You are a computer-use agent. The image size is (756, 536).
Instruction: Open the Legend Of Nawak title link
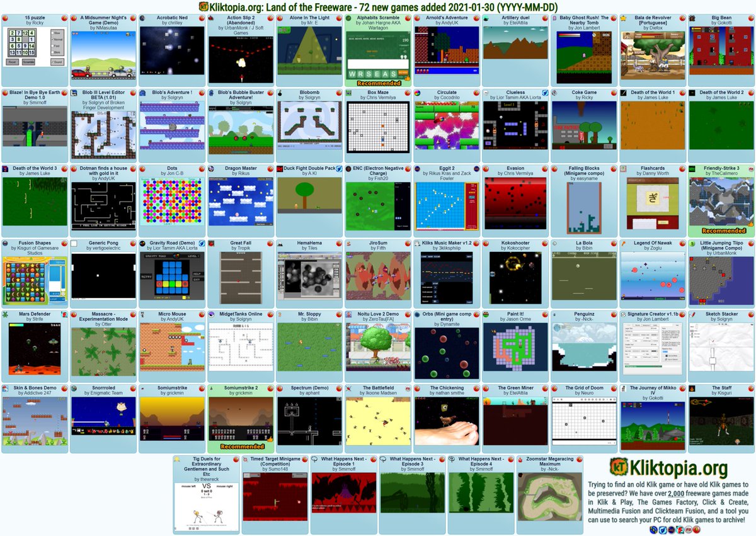653,242
